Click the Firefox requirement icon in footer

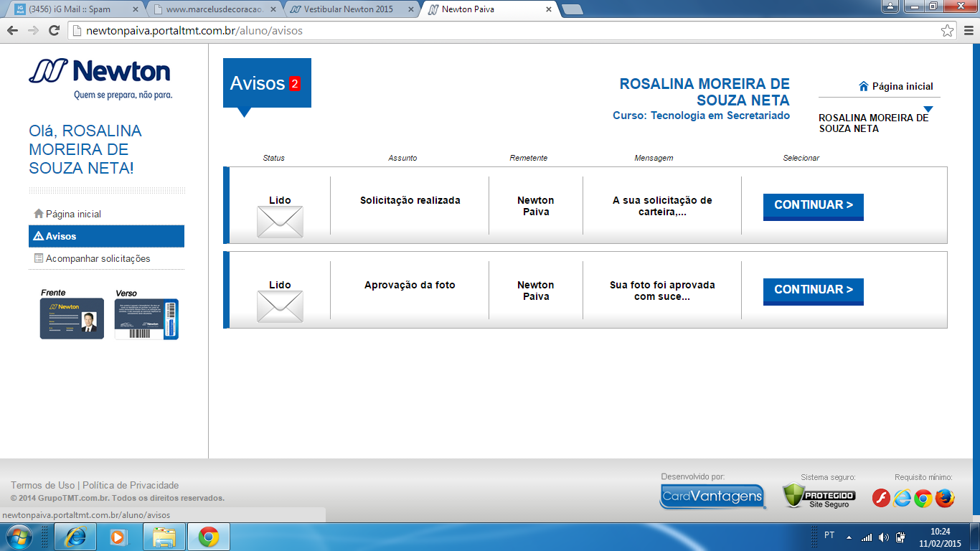945,498
